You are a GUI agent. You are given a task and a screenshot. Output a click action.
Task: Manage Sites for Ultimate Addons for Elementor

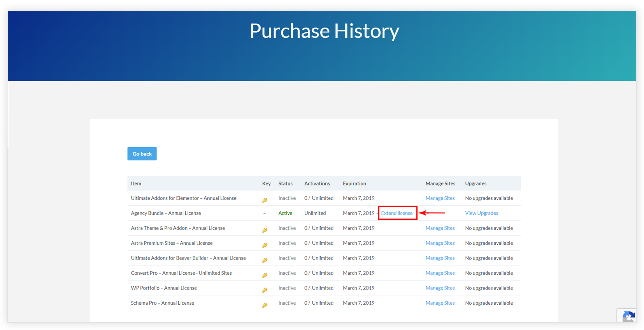(440, 198)
